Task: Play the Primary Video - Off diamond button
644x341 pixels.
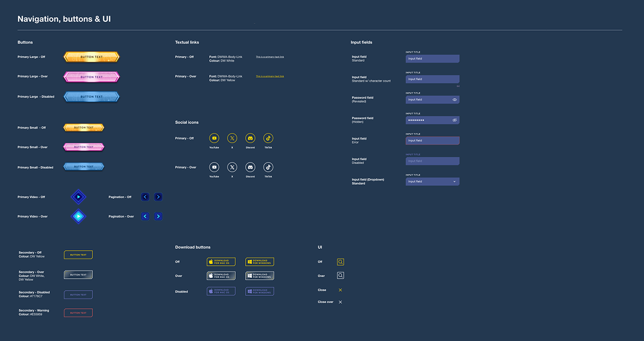Action: point(78,197)
